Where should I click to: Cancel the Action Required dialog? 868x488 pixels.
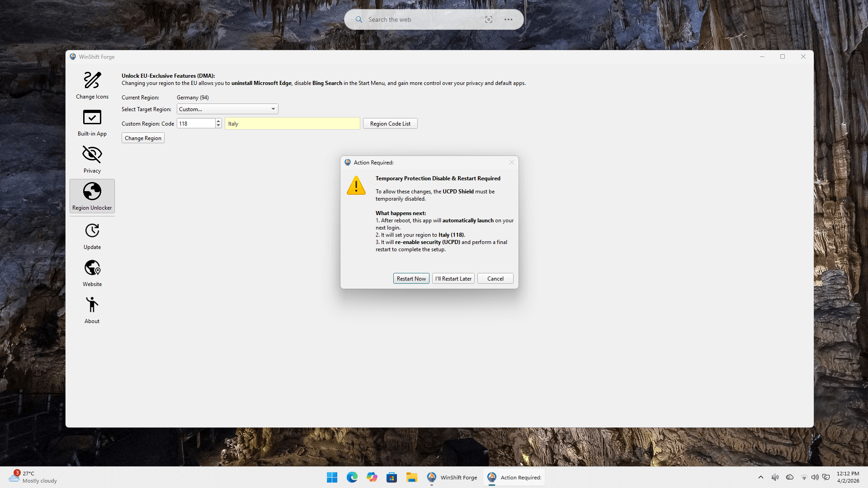click(x=495, y=278)
